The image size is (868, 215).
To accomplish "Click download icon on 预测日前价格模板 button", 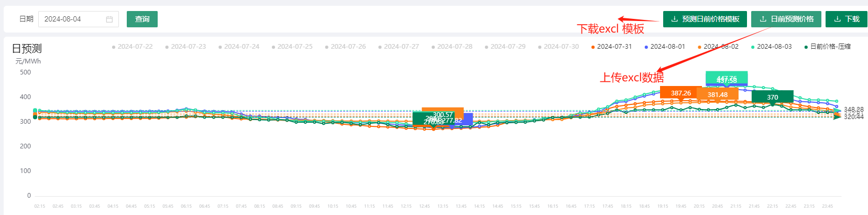I will coord(674,19).
